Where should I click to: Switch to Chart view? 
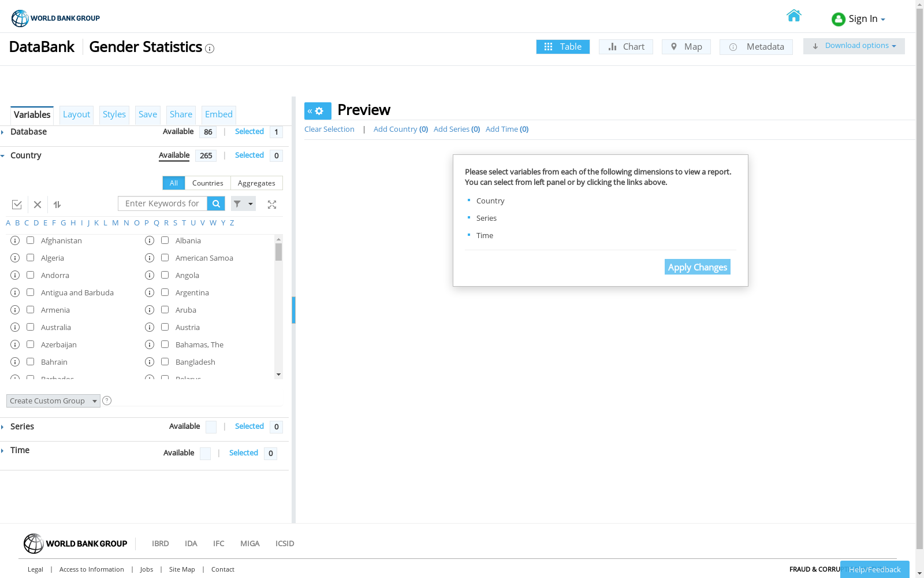point(626,47)
